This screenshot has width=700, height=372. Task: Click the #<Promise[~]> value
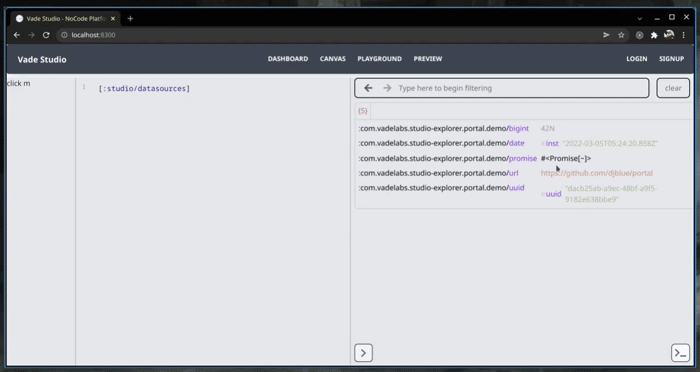(566, 158)
